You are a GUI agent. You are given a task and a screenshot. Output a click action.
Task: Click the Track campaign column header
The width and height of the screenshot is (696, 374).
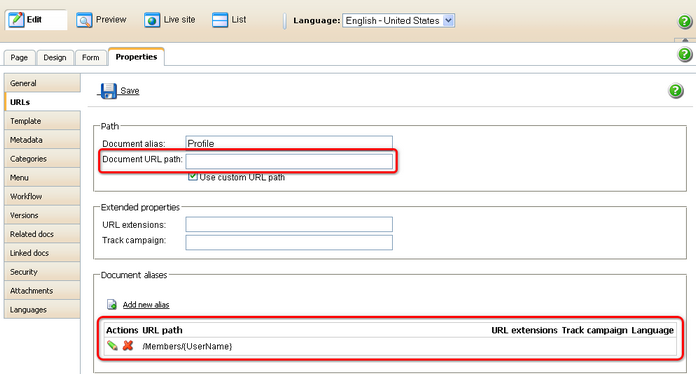coord(594,330)
